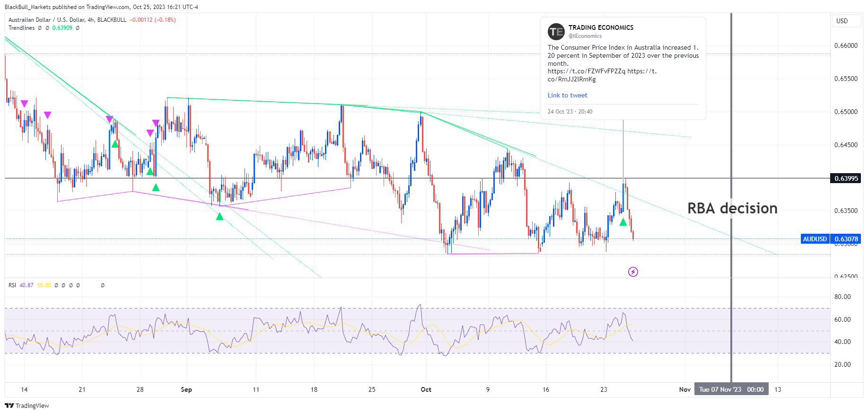The height and width of the screenshot is (414, 868).
Task: Click green up arrow near Oct 23 candle
Action: tap(623, 222)
